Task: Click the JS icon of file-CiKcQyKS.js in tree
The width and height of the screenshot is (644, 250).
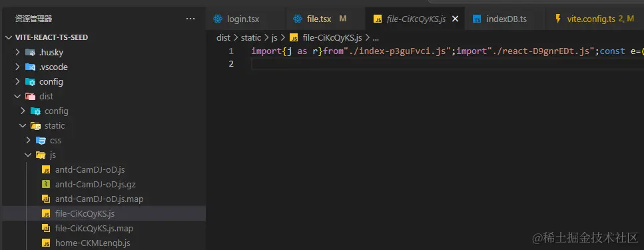Action: tap(47, 213)
